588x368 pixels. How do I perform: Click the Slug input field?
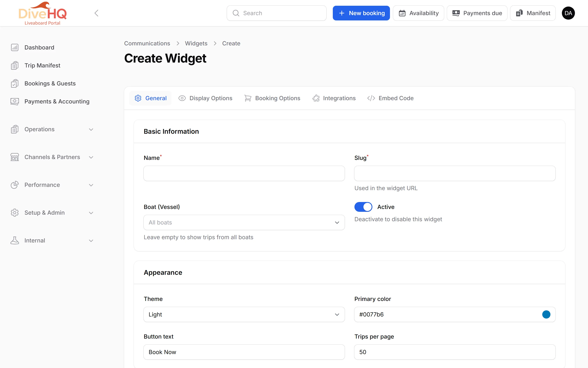pos(455,174)
